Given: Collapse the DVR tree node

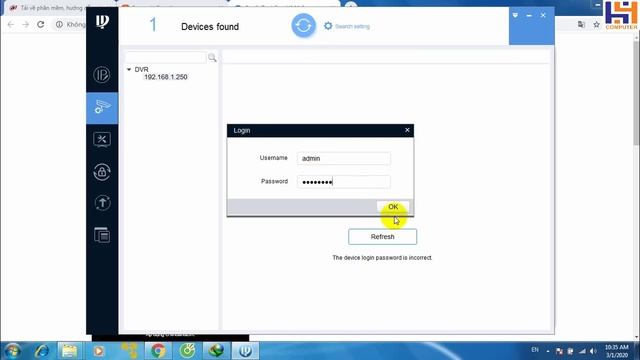Looking at the screenshot, I should pos(129,70).
